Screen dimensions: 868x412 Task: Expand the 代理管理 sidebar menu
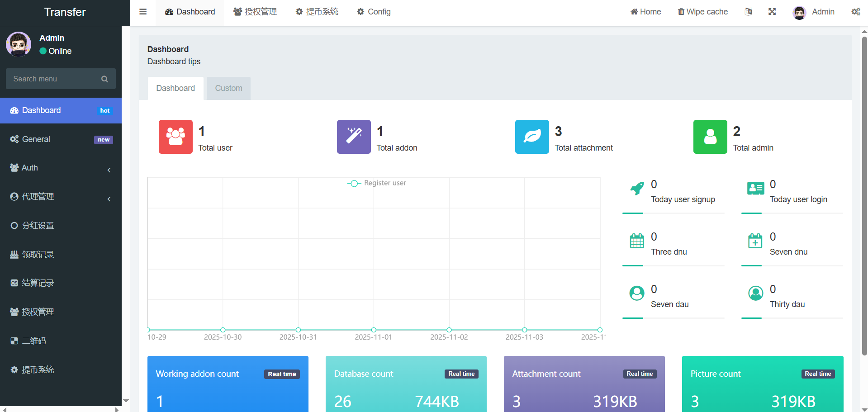61,197
